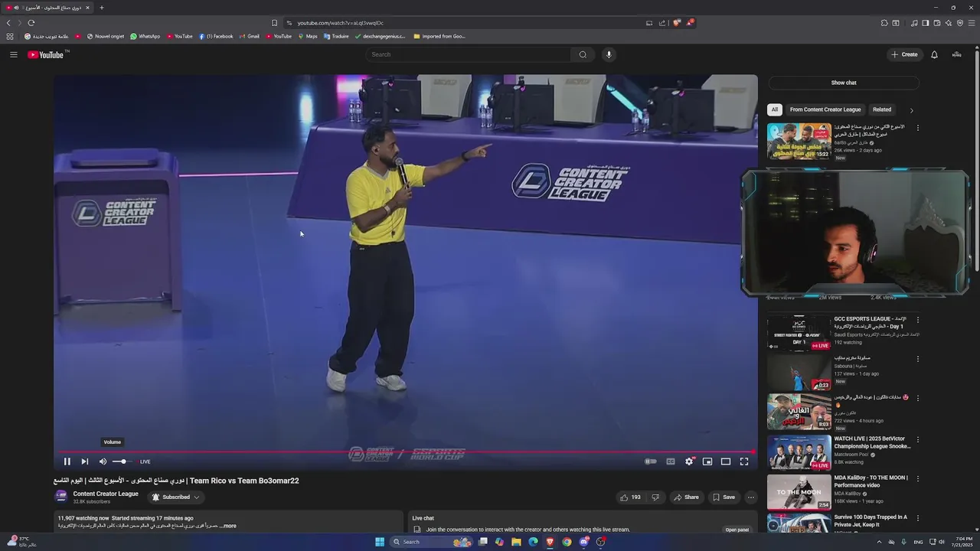
Task: Toggle subtitles CC button
Action: point(671,461)
